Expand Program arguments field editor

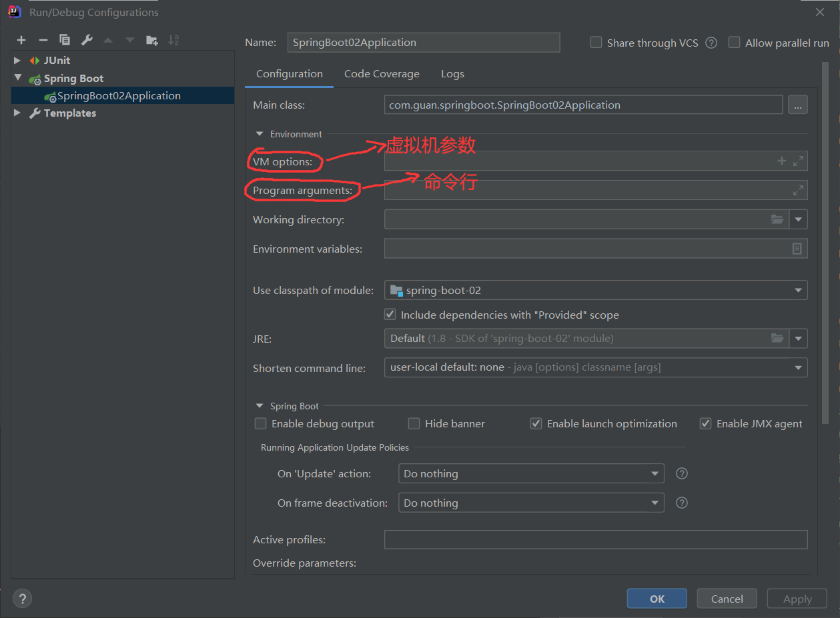[798, 190]
